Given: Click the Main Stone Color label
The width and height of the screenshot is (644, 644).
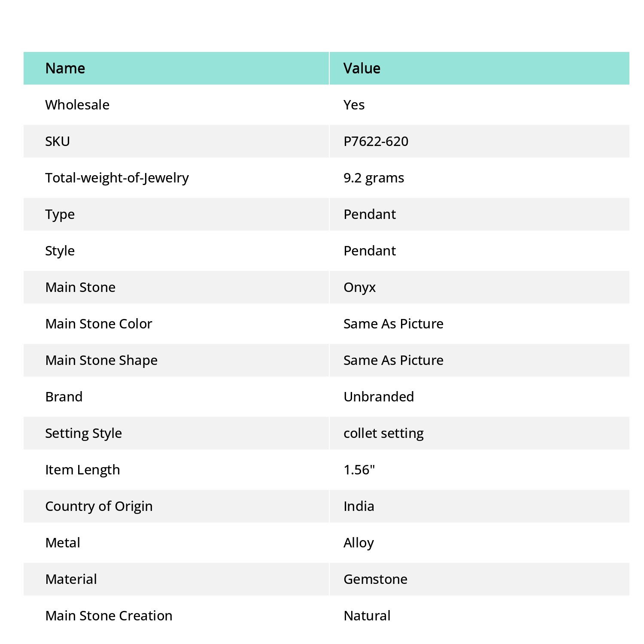Looking at the screenshot, I should 99,324.
